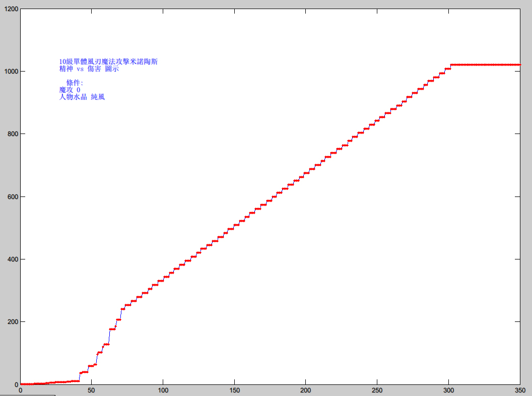
Task: Click the 300 x-axis tick label
Action: 448,390
